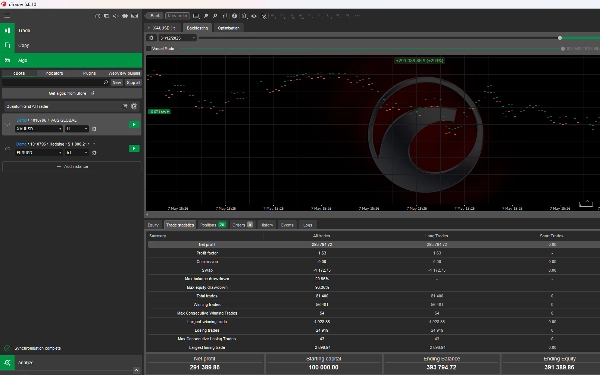Open parameters icon of second cBot instance
This screenshot has height=375, width=600.
[x=94, y=153]
